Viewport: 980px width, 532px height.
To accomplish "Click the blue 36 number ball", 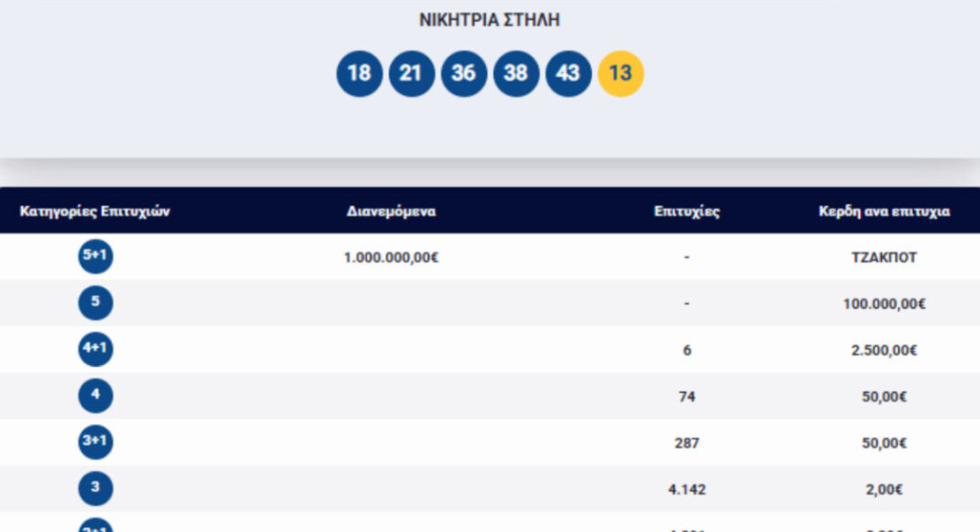I will [x=464, y=74].
